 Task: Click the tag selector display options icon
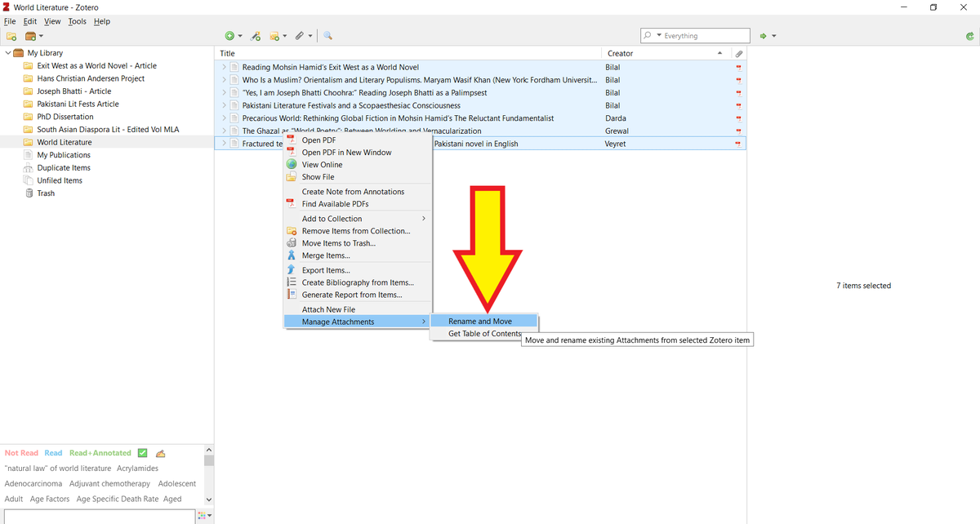[202, 515]
